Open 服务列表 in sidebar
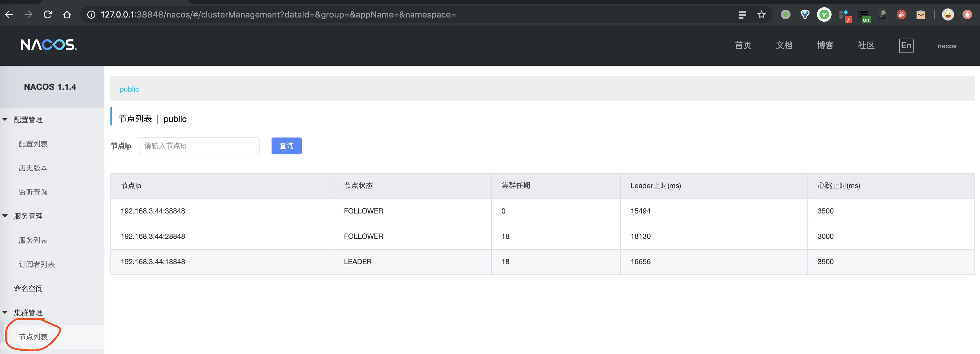 click(33, 240)
